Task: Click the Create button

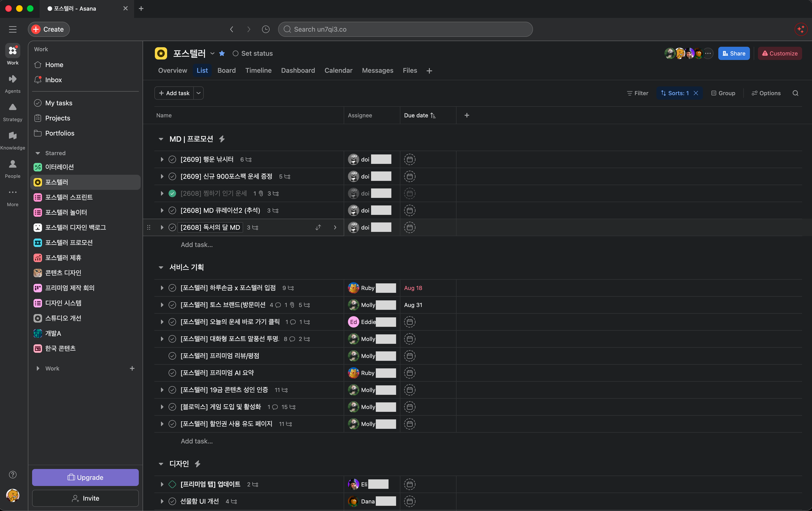Action: [x=49, y=29]
